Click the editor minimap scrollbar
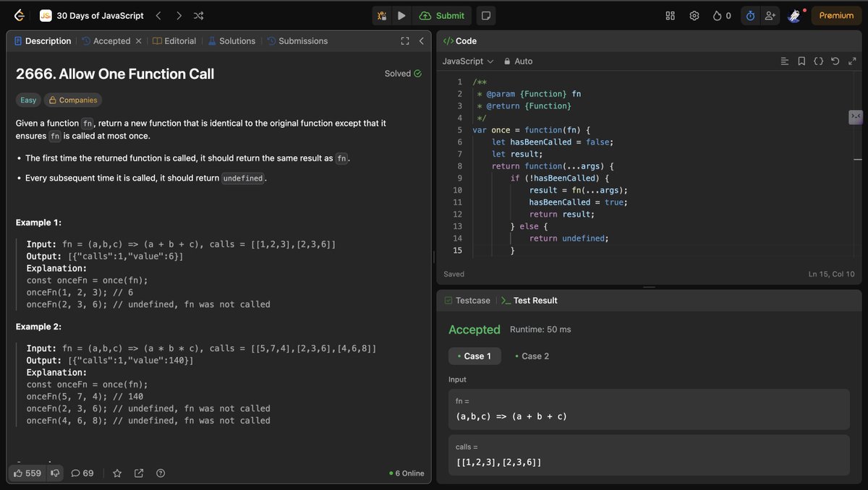 coord(858,166)
